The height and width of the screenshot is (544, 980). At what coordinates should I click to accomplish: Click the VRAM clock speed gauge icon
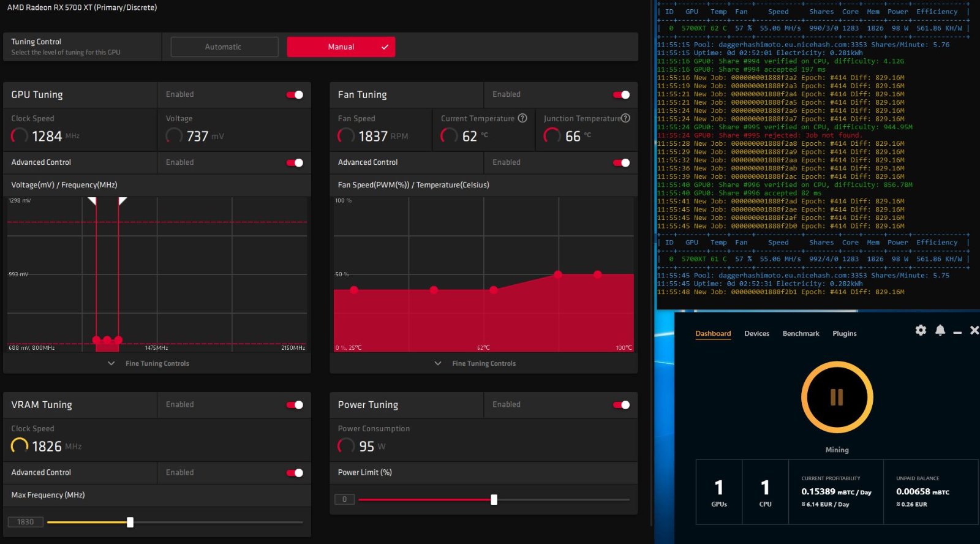[20, 445]
